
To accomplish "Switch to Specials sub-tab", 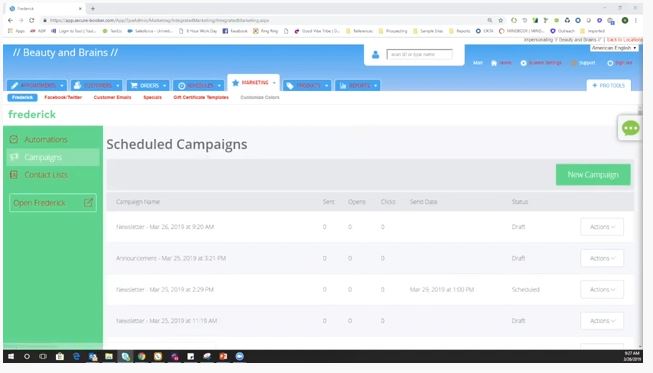I will pos(152,97).
